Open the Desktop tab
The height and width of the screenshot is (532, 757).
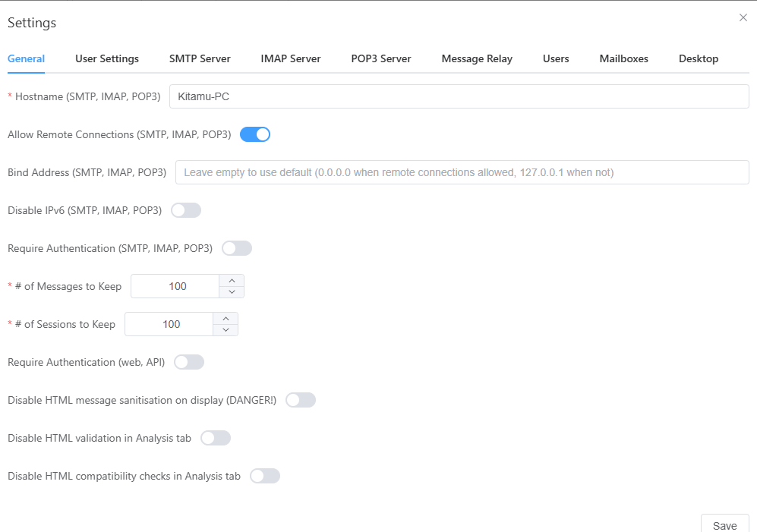(699, 59)
